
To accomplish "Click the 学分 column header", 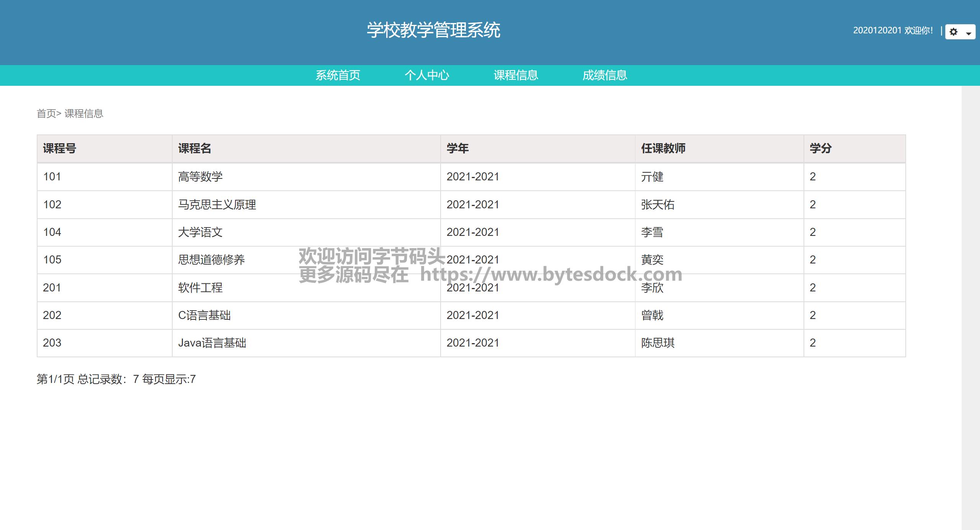I will click(x=820, y=148).
